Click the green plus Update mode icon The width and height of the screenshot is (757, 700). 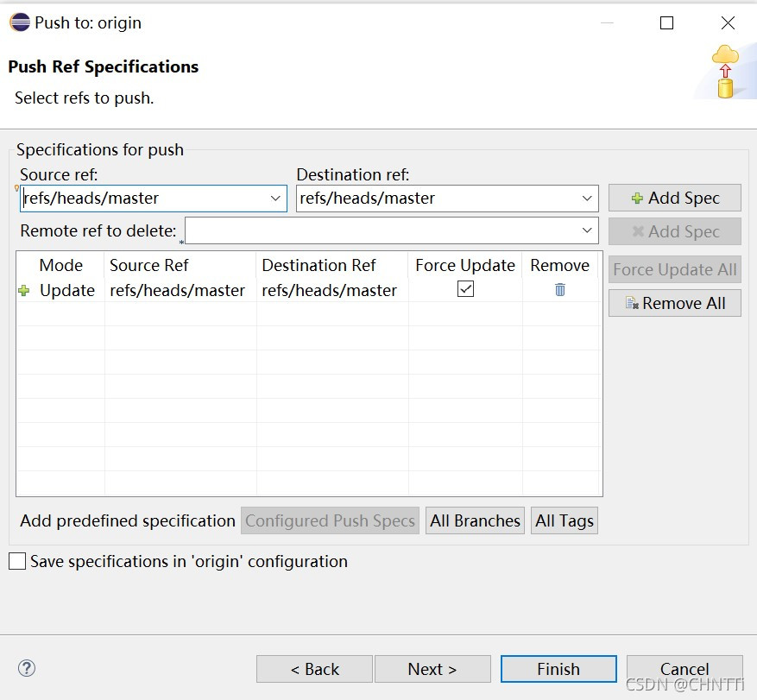pos(24,291)
